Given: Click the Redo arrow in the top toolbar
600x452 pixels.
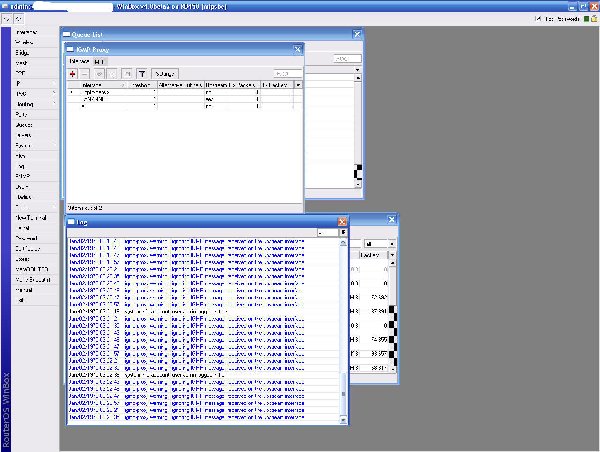Looking at the screenshot, I should coord(17,19).
